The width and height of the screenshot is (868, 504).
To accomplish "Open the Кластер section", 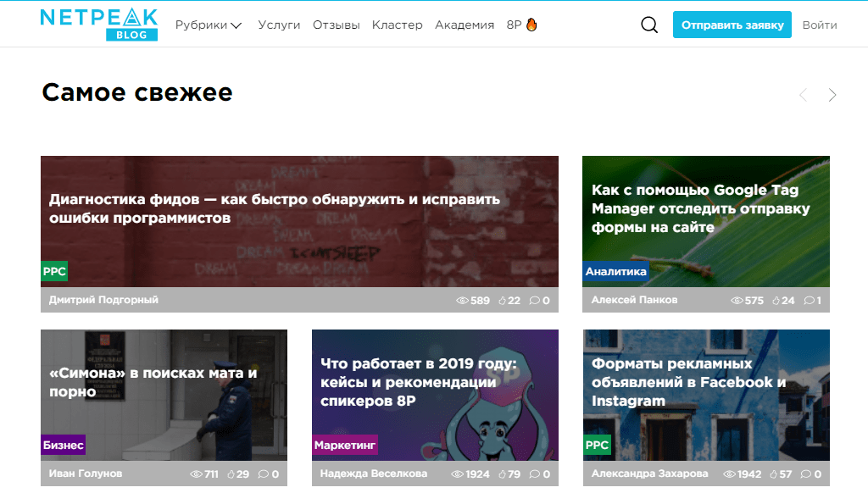I will point(397,25).
